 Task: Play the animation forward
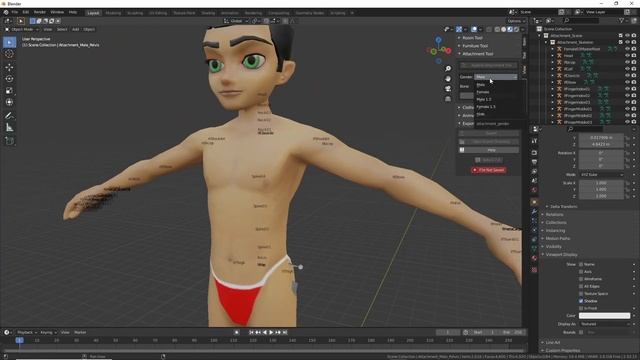click(x=271, y=332)
